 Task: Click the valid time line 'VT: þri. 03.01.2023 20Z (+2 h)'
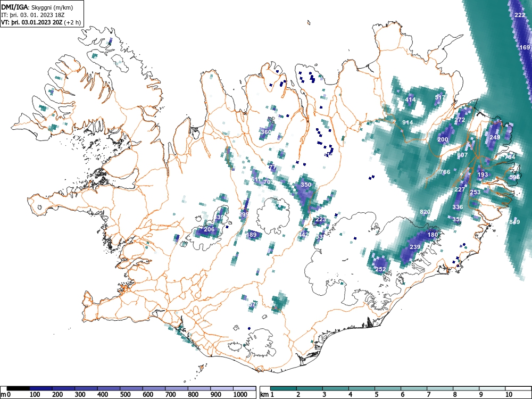point(41,22)
